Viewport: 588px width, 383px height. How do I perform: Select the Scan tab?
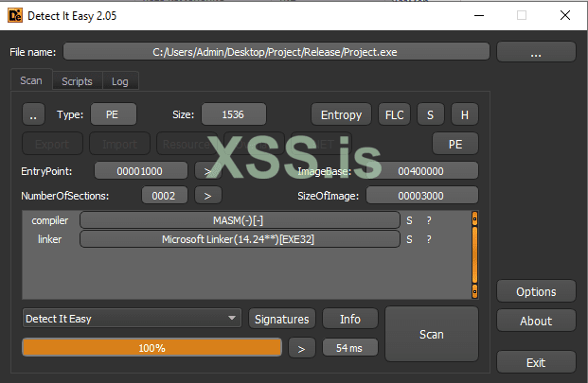pyautogui.click(x=31, y=80)
